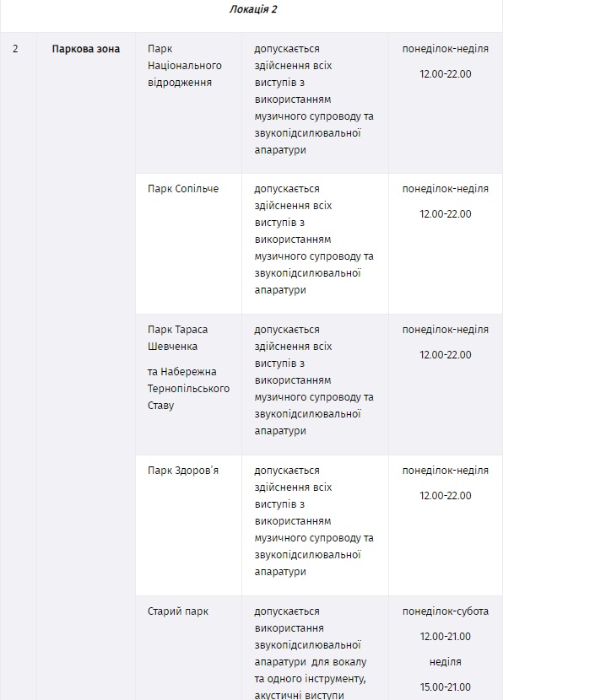Click 'та Набережна Тернопільського Ставу' text
The image size is (595, 700).
tap(188, 389)
